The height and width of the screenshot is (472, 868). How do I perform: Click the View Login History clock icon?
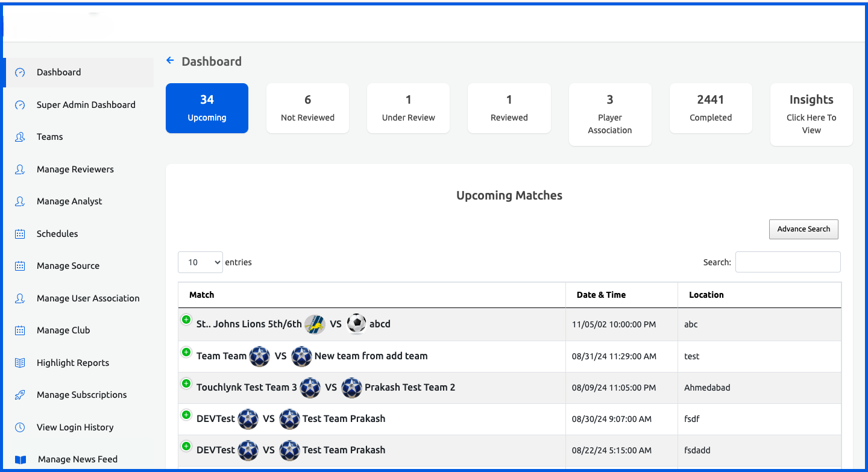pos(20,427)
